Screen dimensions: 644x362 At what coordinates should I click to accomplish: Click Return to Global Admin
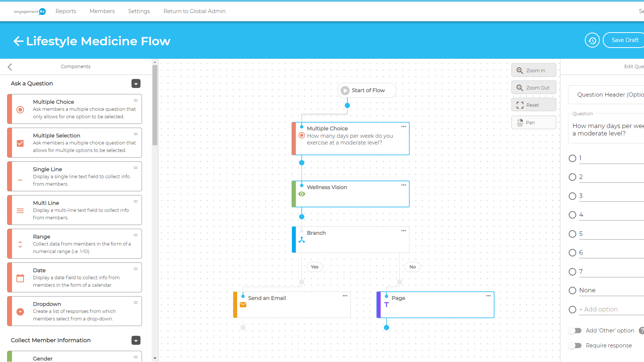194,11
